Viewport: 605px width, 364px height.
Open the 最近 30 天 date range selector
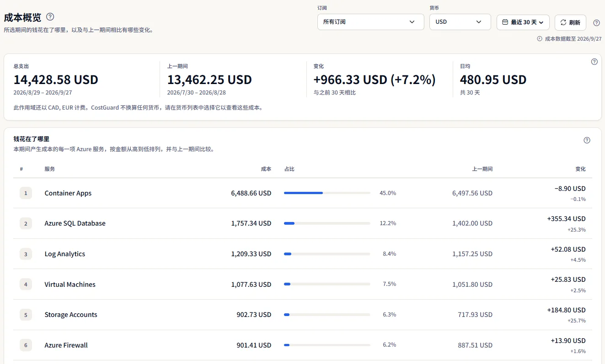point(523,22)
